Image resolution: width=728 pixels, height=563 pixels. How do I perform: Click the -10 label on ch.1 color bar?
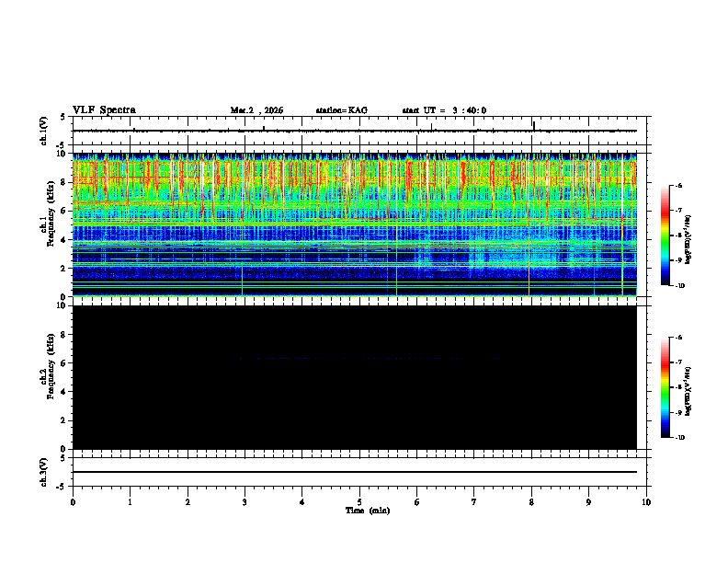click(679, 286)
